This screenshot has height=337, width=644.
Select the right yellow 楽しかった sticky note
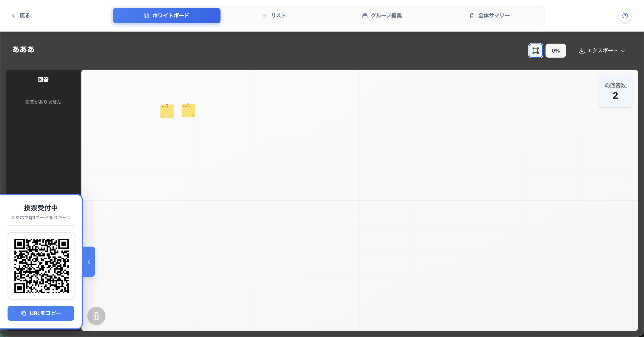pos(188,111)
